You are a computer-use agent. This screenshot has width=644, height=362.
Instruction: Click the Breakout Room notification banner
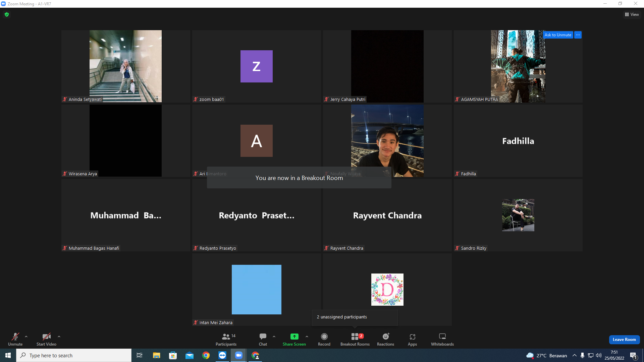[299, 178]
